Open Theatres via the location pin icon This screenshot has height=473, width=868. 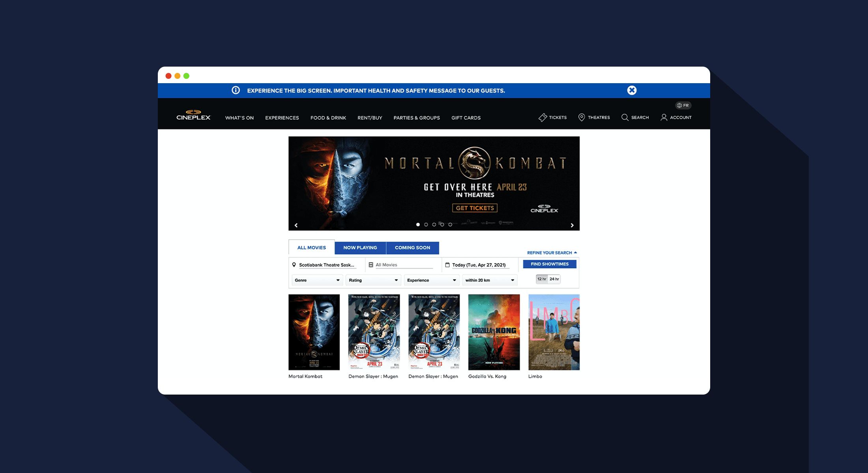click(581, 117)
